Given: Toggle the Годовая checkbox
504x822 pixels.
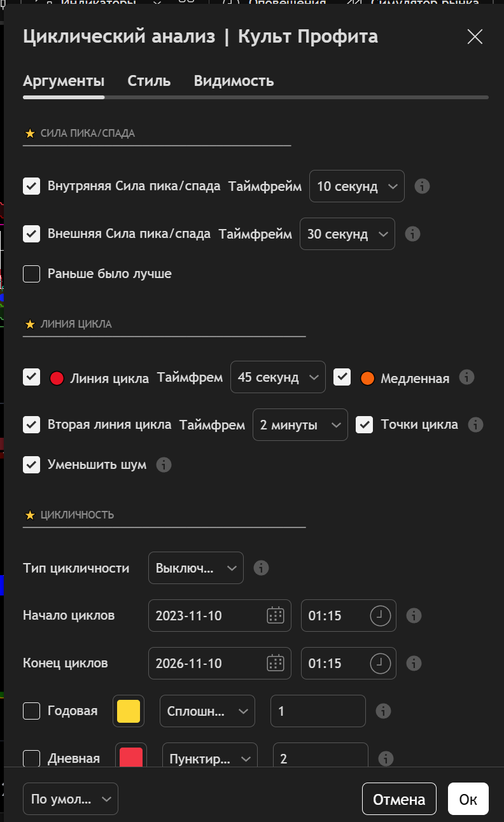Looking at the screenshot, I should click(32, 711).
